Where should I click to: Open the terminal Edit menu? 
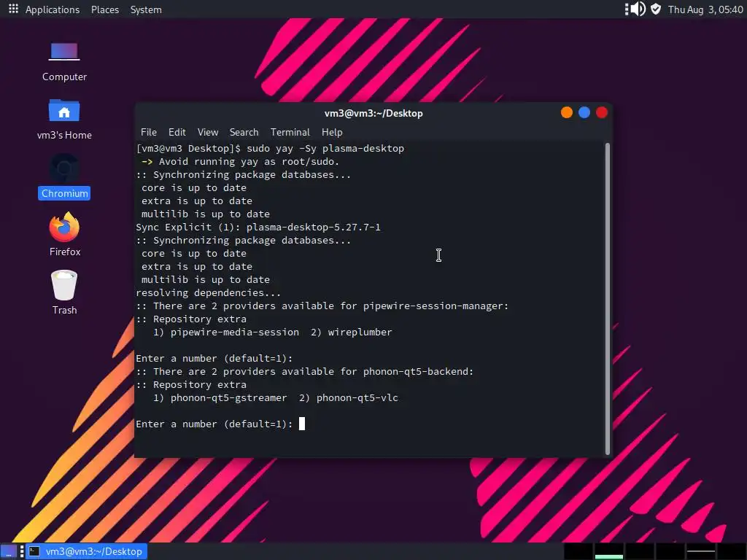[x=177, y=133]
